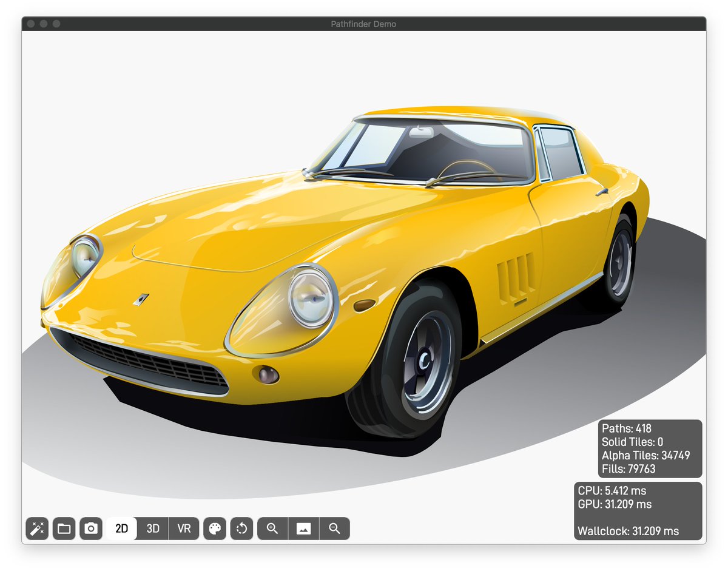The width and height of the screenshot is (728, 571).
Task: Open the rotate view control
Action: [241, 529]
